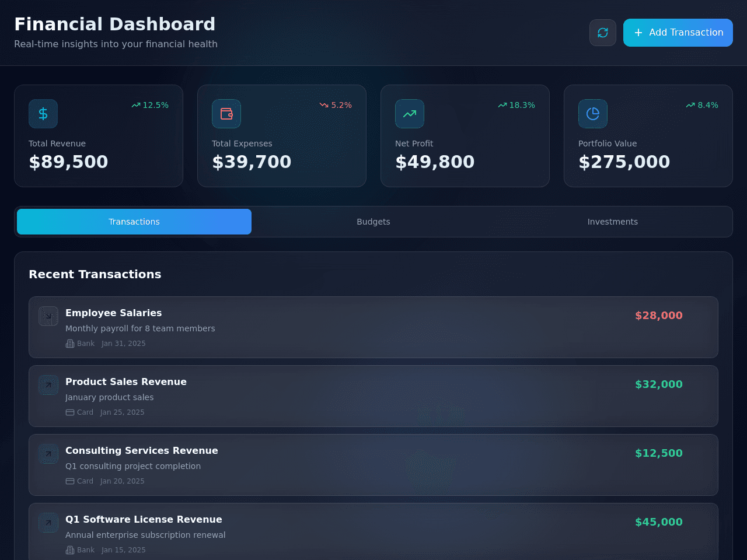Click the trending-up icon on Net Profit card

point(410,114)
